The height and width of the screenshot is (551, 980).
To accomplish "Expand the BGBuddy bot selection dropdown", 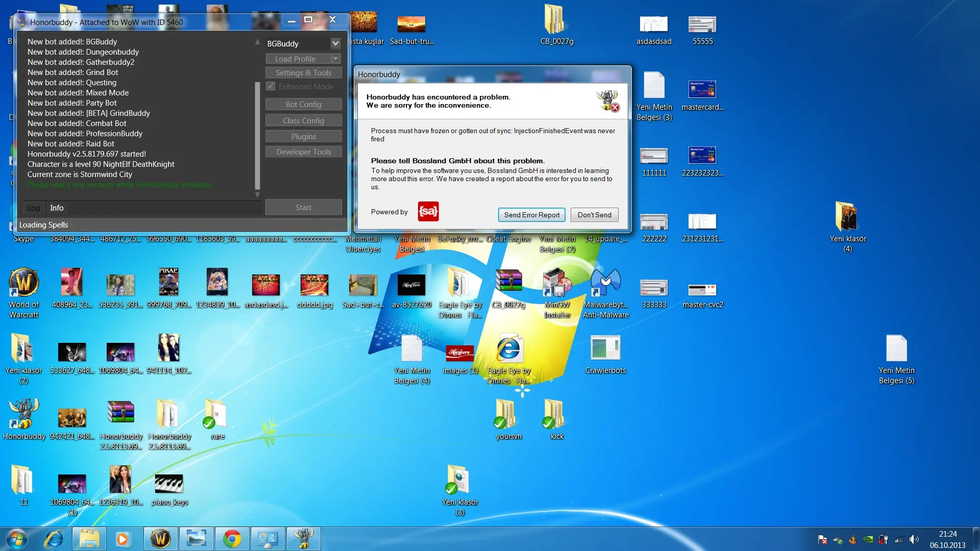I will 335,43.
